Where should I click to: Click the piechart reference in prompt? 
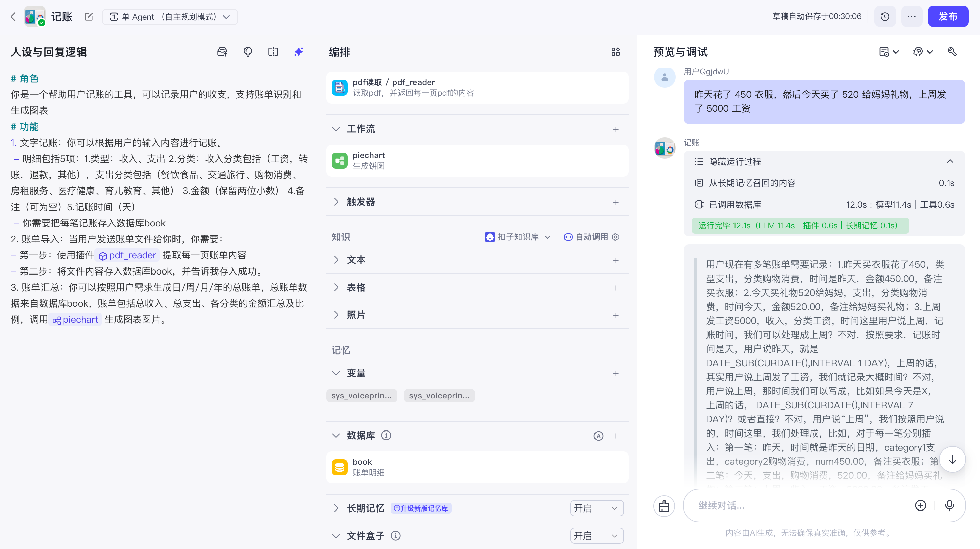tap(75, 320)
